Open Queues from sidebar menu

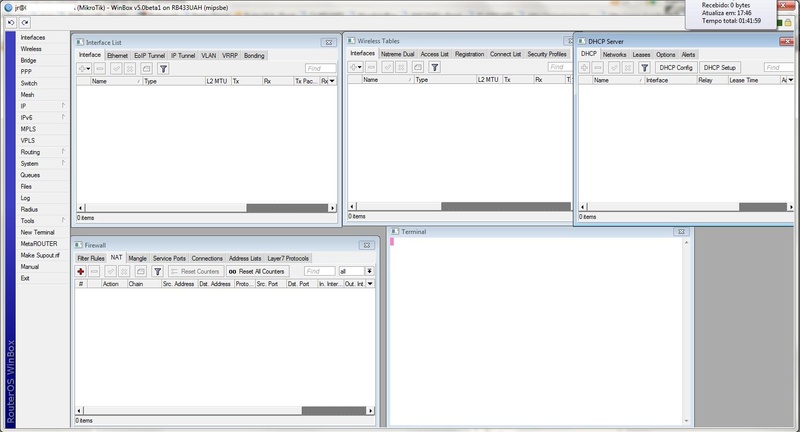coord(30,175)
